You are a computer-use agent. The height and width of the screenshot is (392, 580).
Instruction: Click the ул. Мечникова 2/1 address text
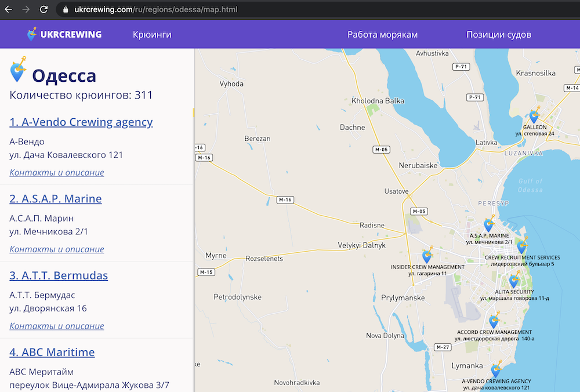[49, 232]
